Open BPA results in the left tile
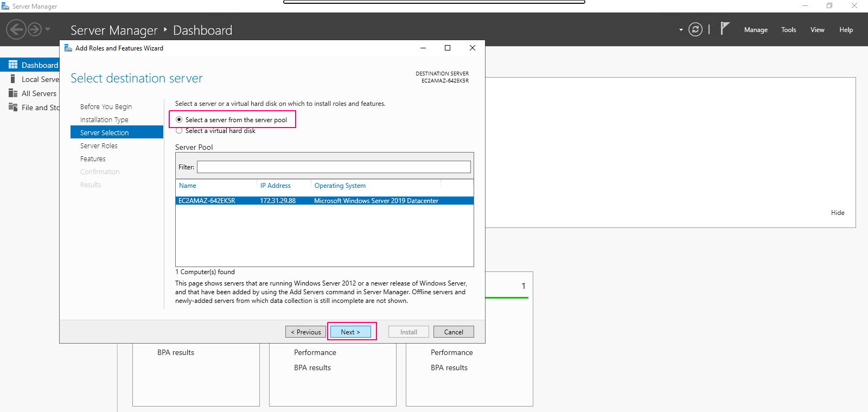 point(176,353)
